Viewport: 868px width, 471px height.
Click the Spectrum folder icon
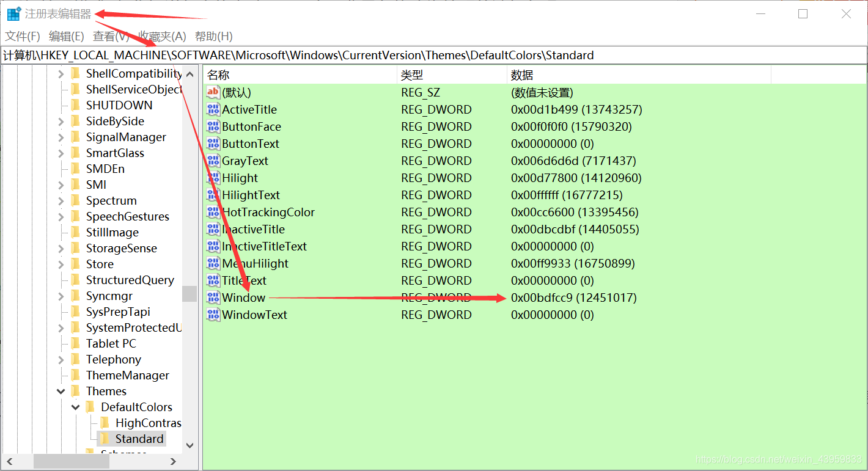(x=76, y=200)
